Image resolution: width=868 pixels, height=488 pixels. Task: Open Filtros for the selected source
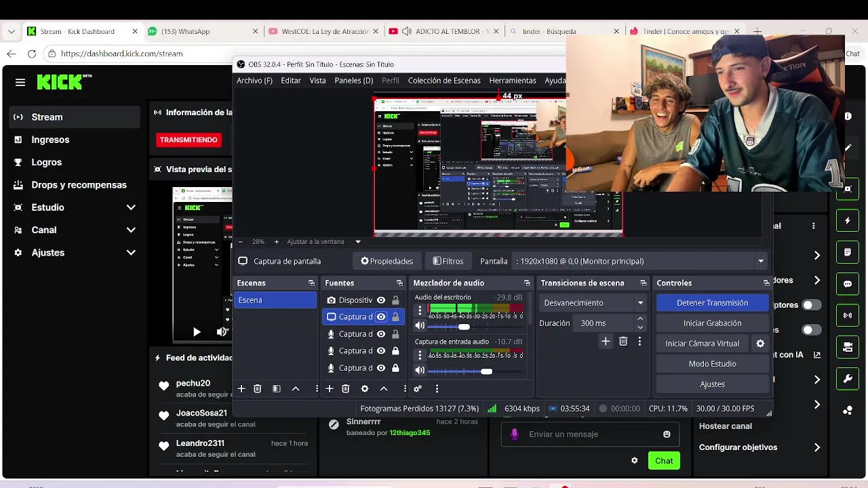[x=448, y=261]
